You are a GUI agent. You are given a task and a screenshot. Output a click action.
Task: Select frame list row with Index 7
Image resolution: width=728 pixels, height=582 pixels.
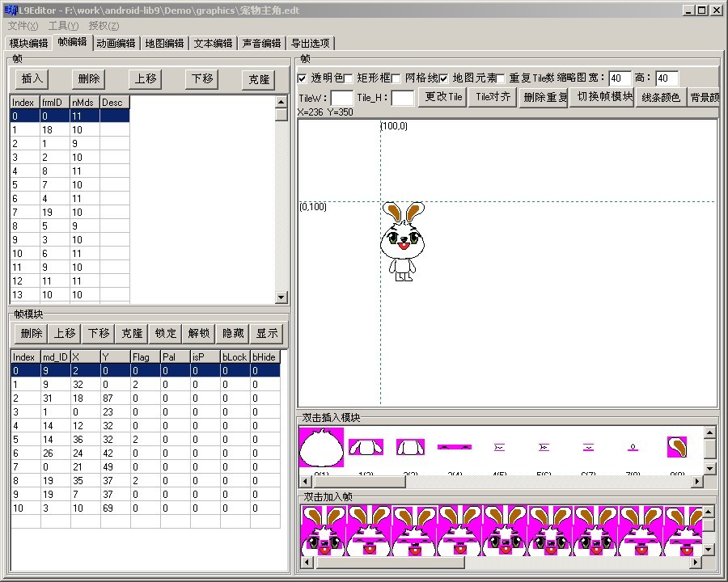(x=70, y=213)
